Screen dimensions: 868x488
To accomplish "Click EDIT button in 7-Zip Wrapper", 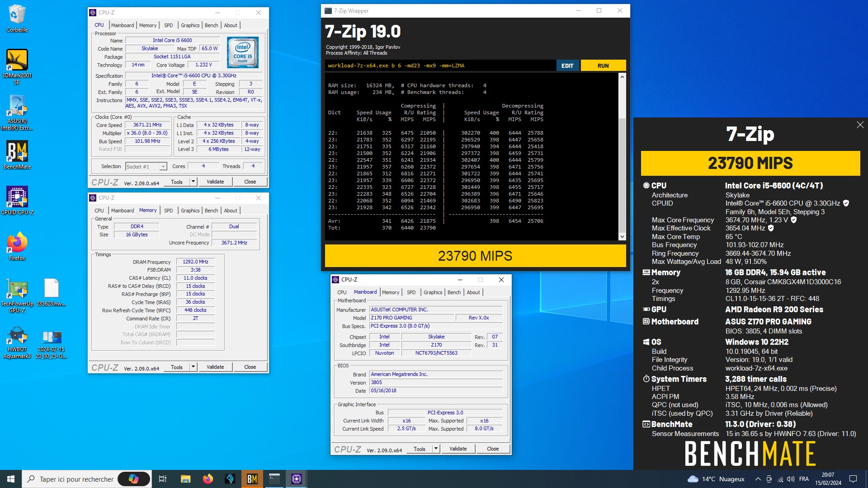I will [567, 66].
